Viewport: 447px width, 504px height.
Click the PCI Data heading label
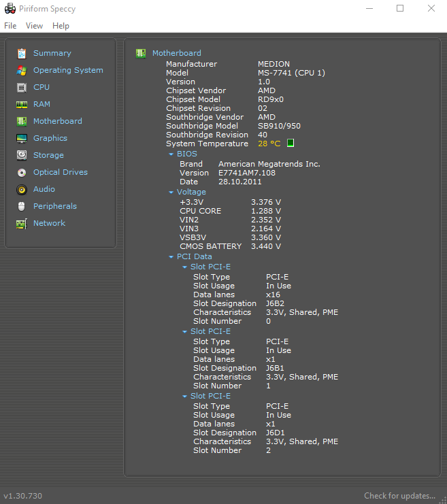[194, 256]
